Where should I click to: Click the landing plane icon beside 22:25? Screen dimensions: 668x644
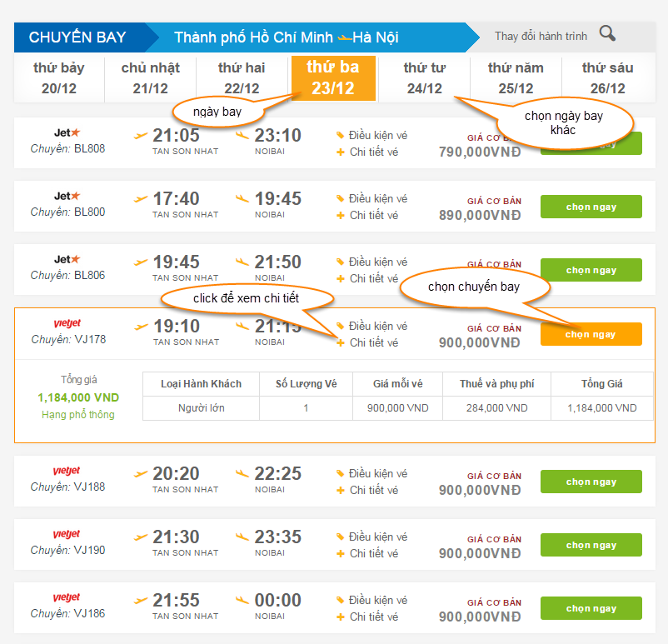pos(242,473)
